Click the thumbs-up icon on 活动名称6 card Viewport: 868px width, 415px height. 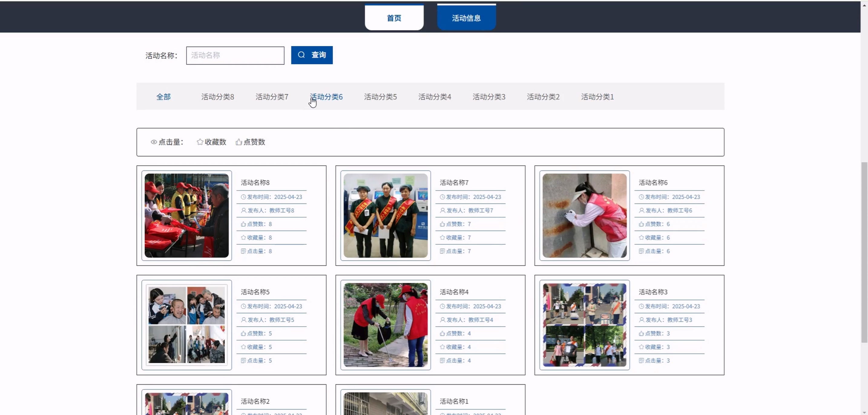point(641,224)
